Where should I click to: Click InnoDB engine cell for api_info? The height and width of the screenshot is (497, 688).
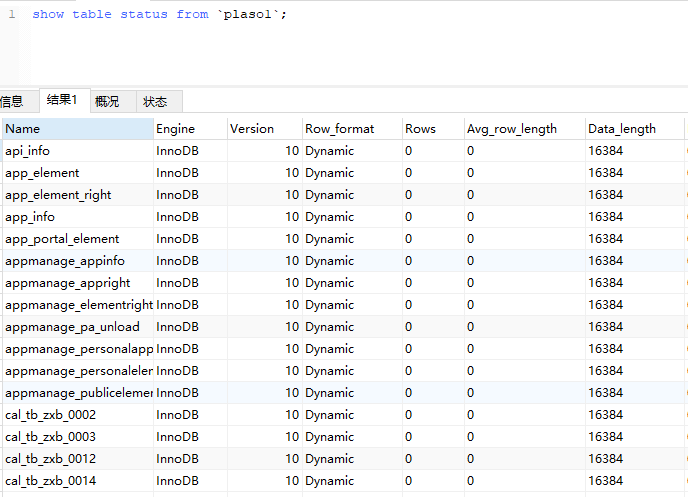tap(190, 151)
